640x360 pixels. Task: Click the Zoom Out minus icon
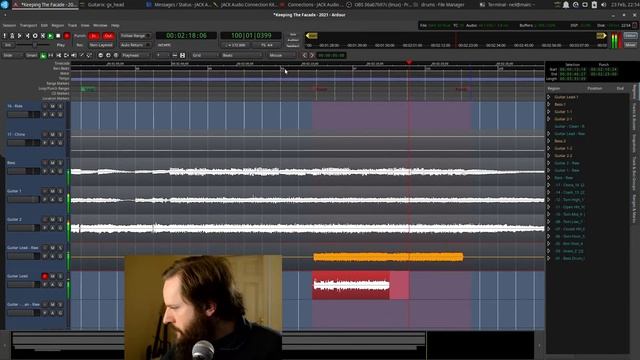[x=100, y=56]
